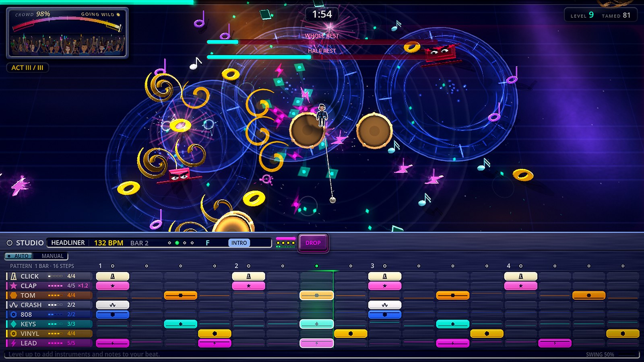
Task: Select the CLAP star track icon
Action: tap(14, 286)
